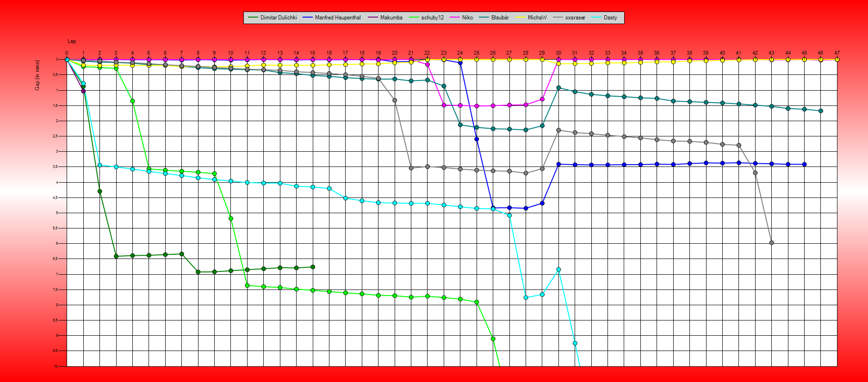
Task: Select the Makumba legend entry
Action: [x=385, y=18]
